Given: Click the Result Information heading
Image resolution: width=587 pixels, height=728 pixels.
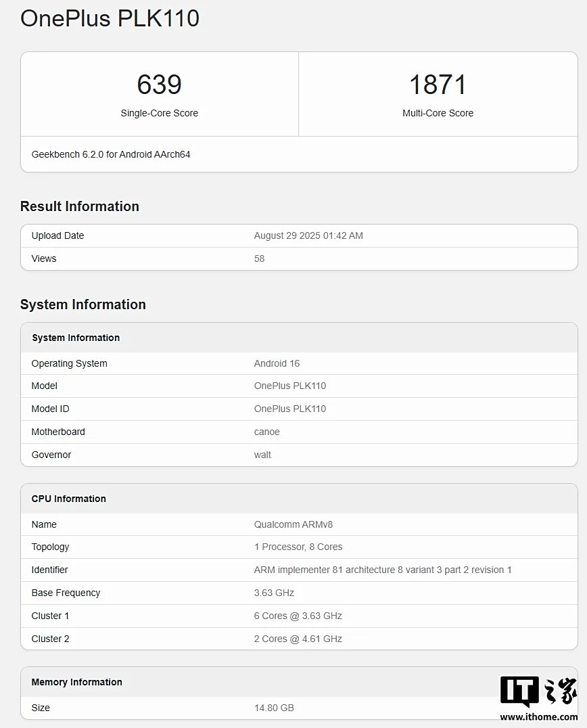Looking at the screenshot, I should 80,206.
